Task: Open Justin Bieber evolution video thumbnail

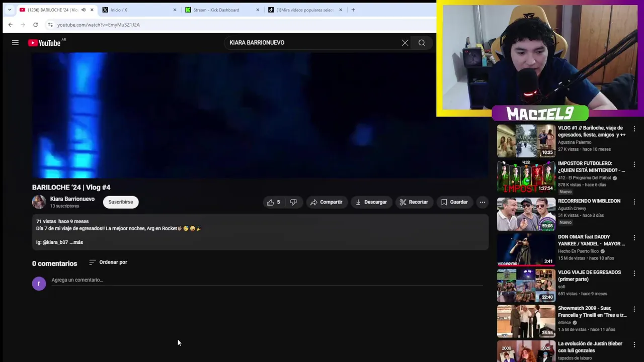Action: tap(526, 351)
